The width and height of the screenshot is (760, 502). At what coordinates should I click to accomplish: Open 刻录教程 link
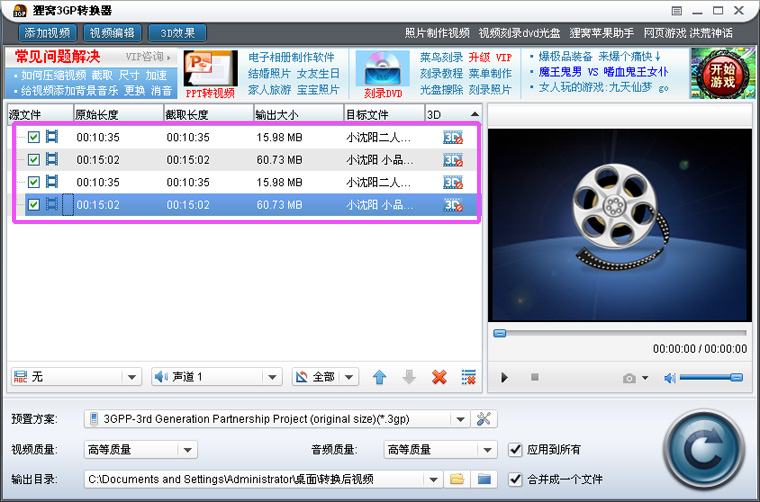coord(441,74)
